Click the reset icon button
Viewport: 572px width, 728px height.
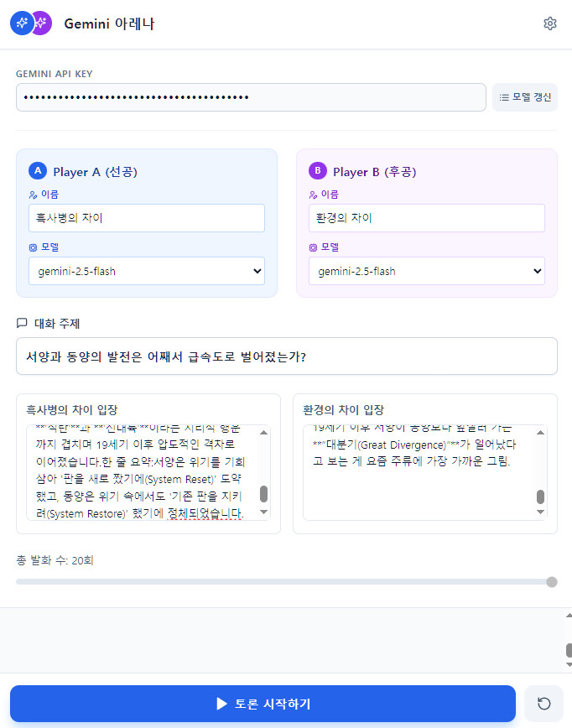pyautogui.click(x=543, y=704)
